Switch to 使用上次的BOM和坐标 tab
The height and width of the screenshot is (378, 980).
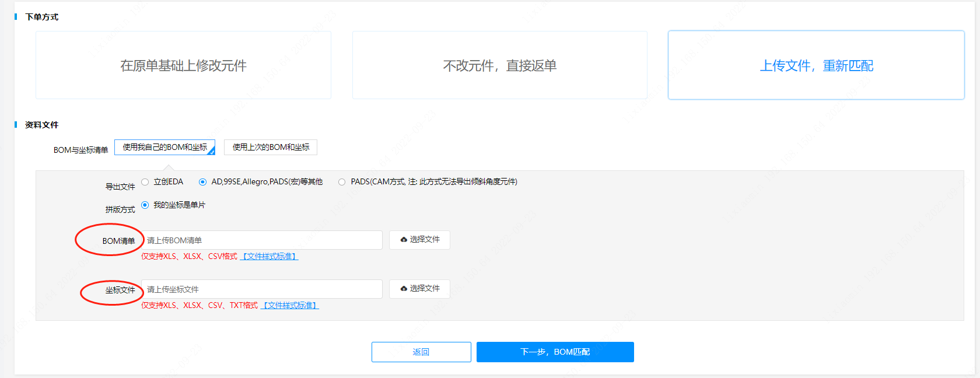point(271,148)
